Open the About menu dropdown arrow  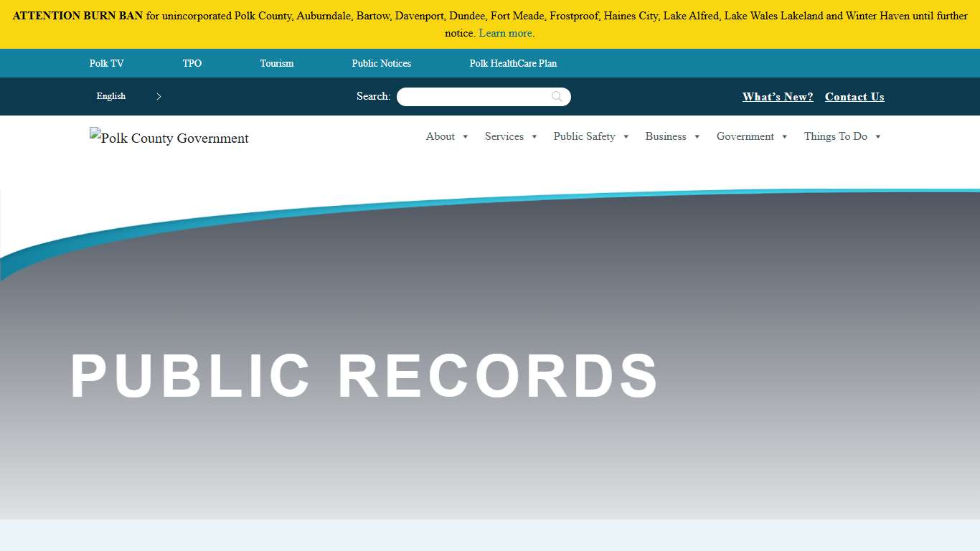[x=464, y=136]
